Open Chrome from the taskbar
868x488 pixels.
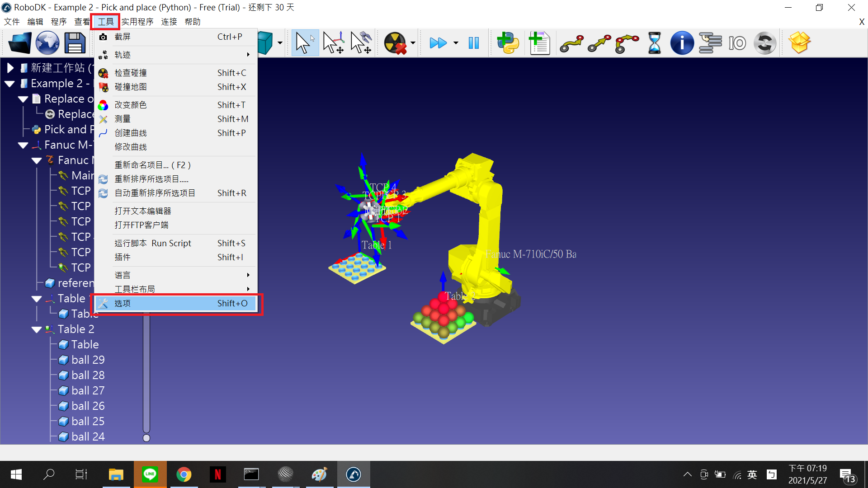[184, 474]
